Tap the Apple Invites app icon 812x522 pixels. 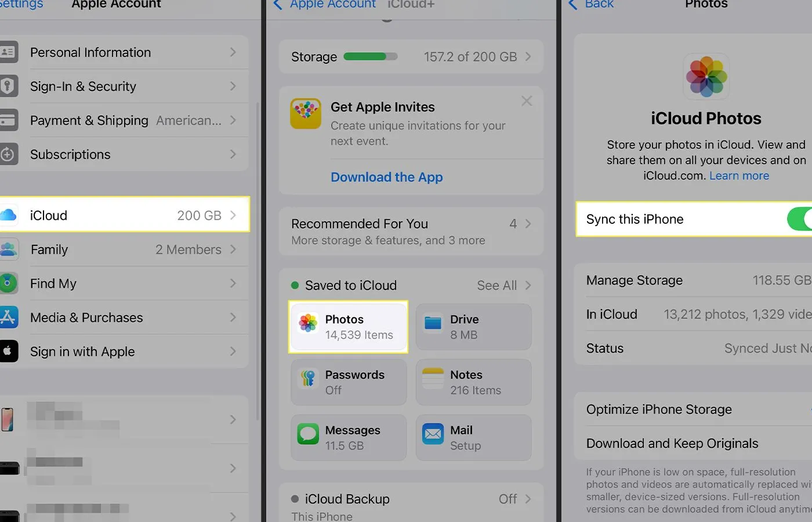(x=306, y=113)
